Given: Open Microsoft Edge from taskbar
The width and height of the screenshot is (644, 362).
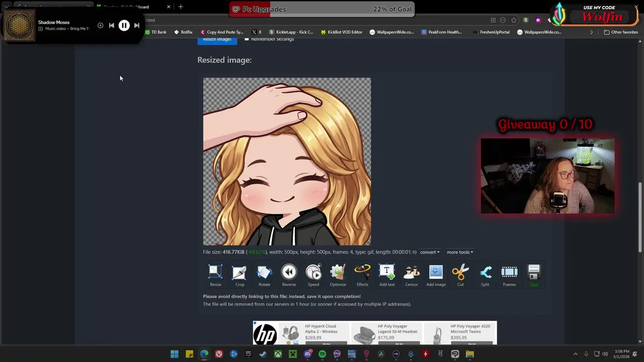Looking at the screenshot, I should click(204, 354).
